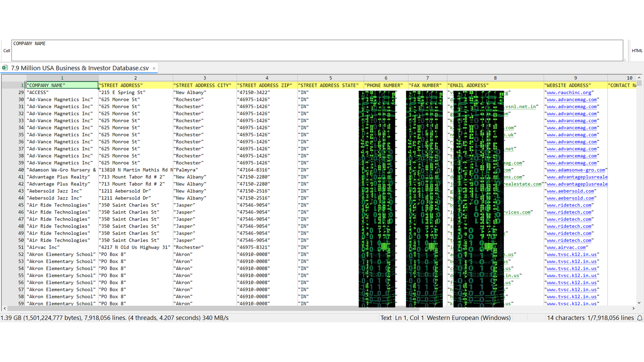
Task: Click the vertical scrollbar up arrow
Action: click(x=639, y=78)
